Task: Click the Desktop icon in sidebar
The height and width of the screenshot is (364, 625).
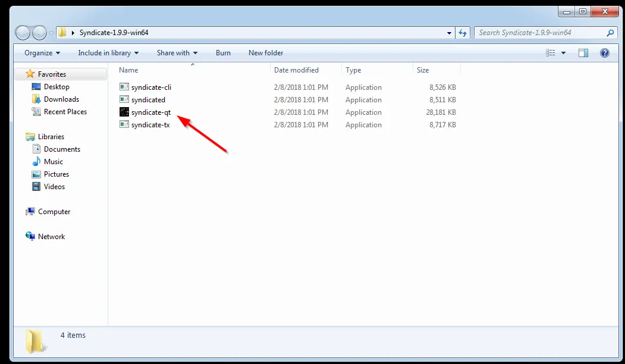Action: click(x=36, y=86)
